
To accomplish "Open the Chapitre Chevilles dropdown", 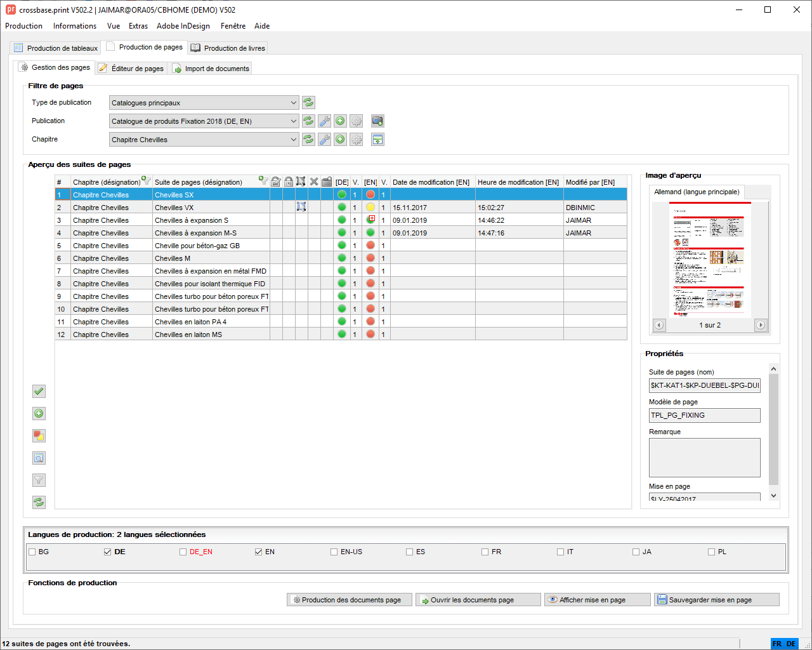I will coord(204,139).
